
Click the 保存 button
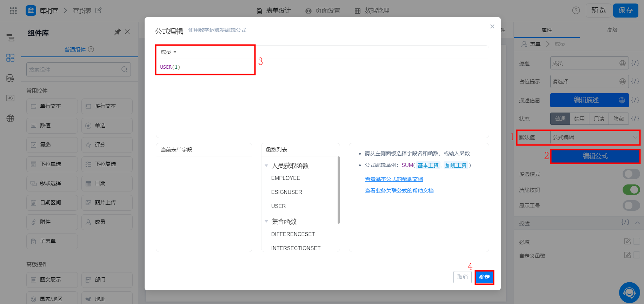tap(626, 11)
